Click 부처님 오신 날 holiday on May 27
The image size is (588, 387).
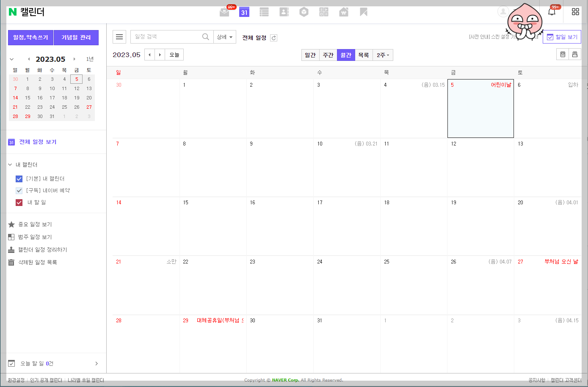click(561, 262)
